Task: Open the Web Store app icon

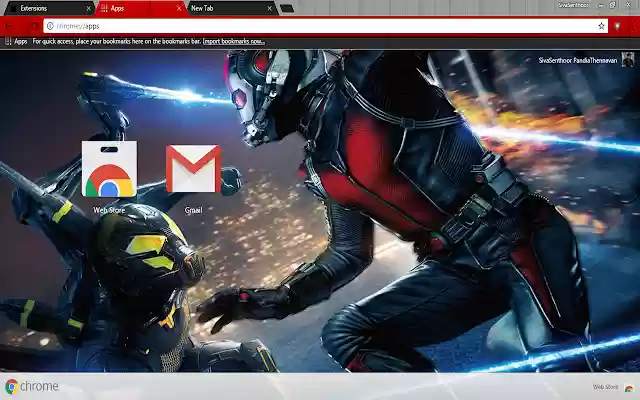Action: click(109, 169)
